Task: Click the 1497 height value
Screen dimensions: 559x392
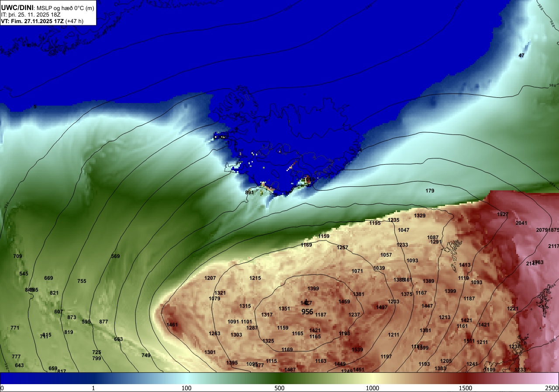Action: [382, 307]
